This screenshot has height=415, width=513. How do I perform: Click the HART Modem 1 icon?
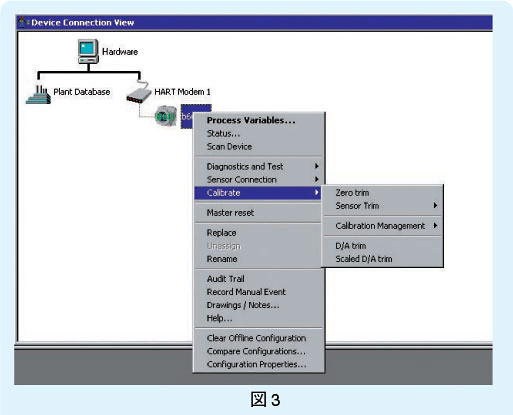(139, 94)
